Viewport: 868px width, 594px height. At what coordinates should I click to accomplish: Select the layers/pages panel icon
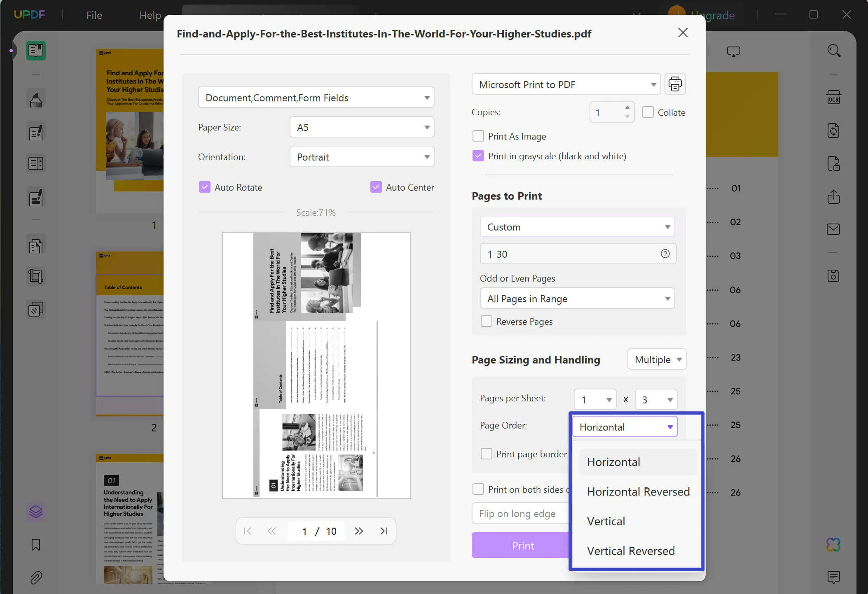coord(35,512)
